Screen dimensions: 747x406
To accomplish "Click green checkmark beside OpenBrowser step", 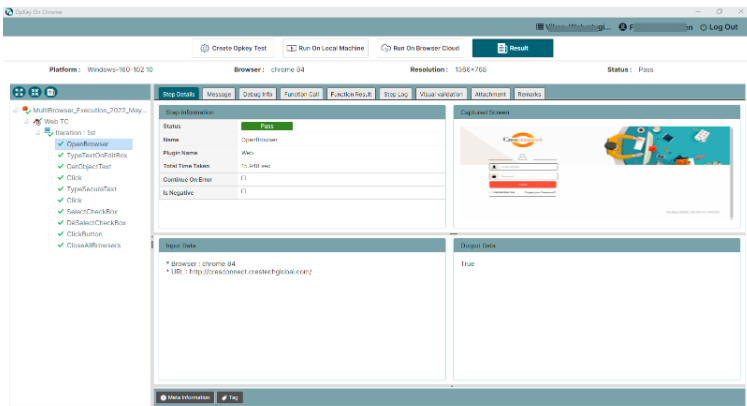I will tap(61, 143).
